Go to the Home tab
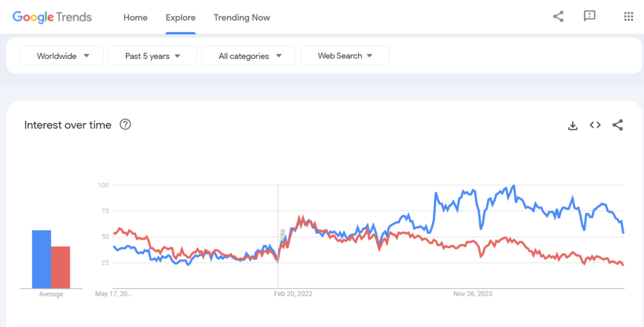Viewport: 644px width, 327px height. click(135, 17)
